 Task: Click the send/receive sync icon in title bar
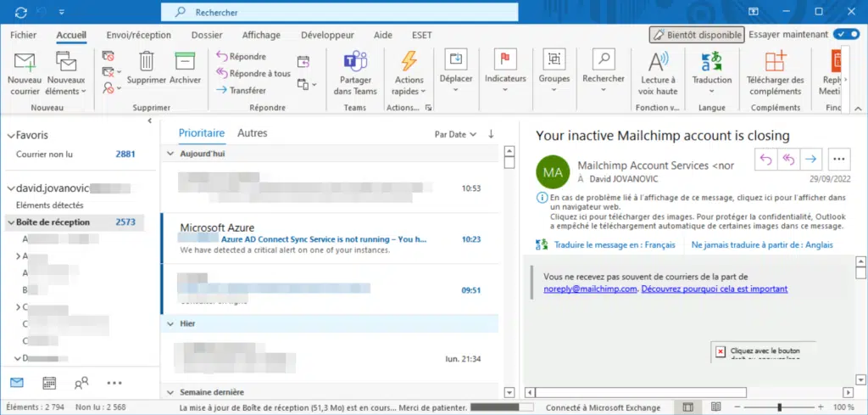[21, 12]
